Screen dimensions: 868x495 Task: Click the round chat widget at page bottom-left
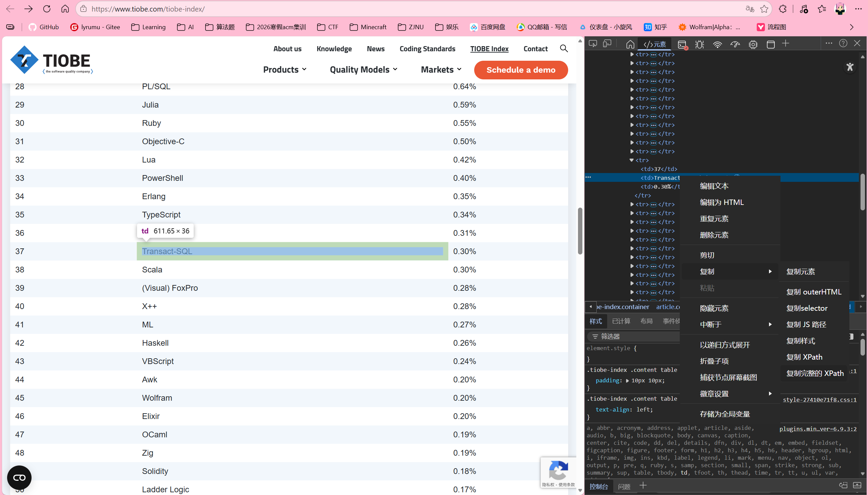pyautogui.click(x=19, y=478)
